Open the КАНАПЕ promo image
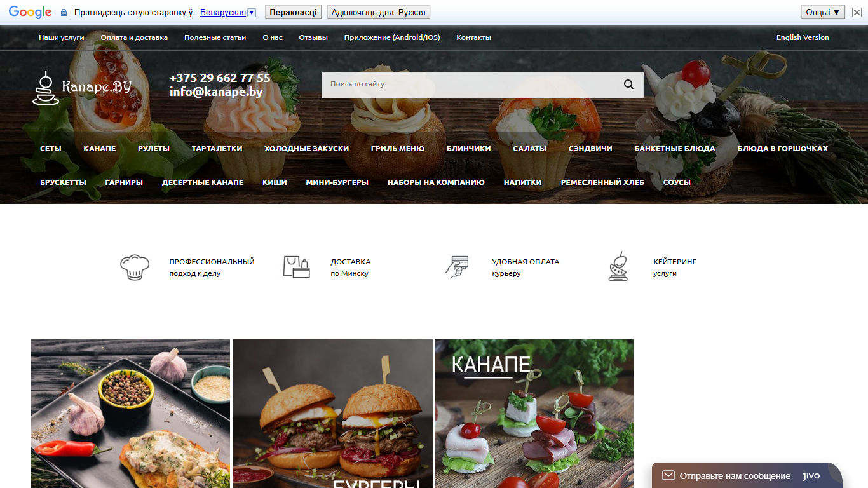 [x=534, y=414]
